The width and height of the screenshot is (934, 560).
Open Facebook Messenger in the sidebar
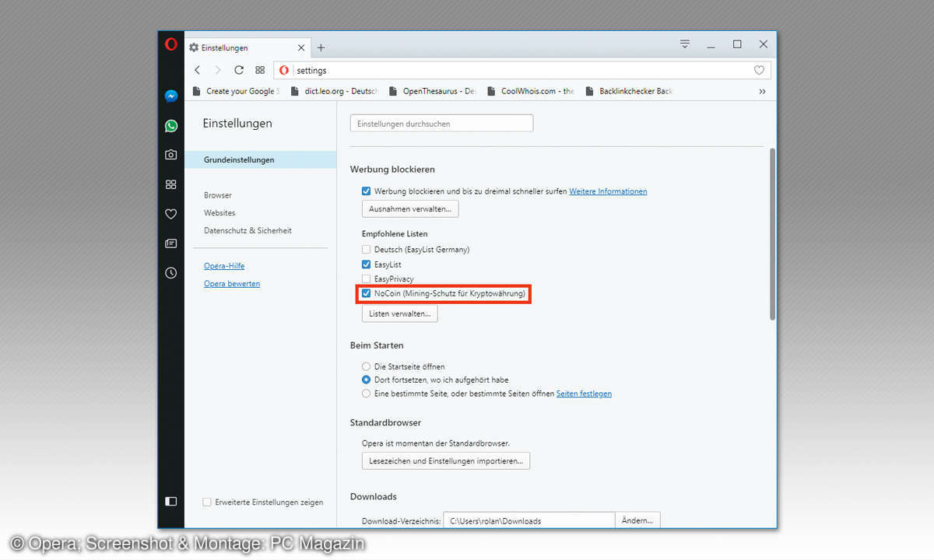[171, 96]
